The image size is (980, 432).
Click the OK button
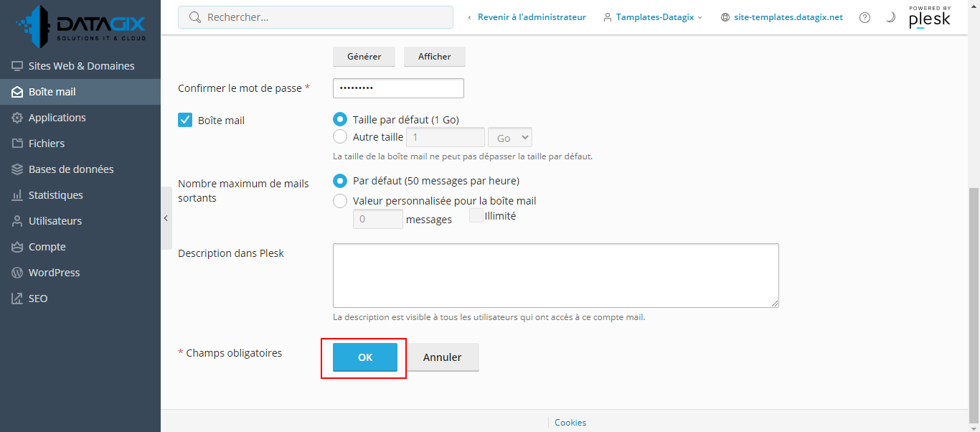point(365,357)
